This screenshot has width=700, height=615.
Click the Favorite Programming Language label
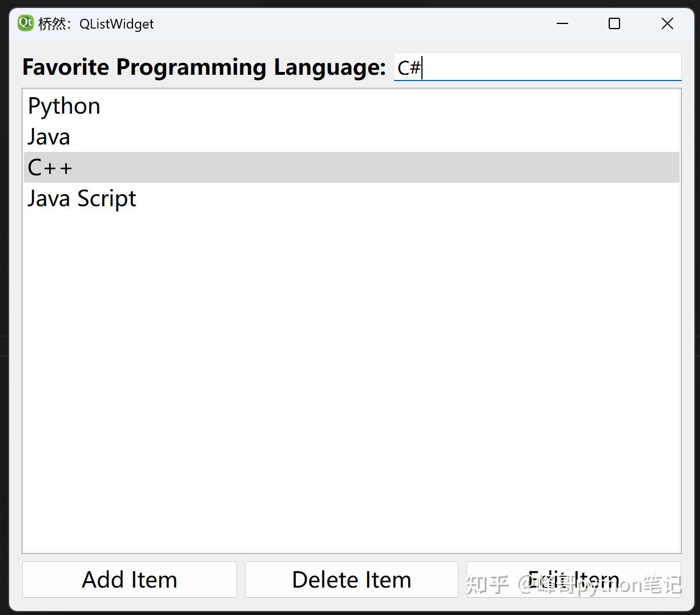click(204, 67)
